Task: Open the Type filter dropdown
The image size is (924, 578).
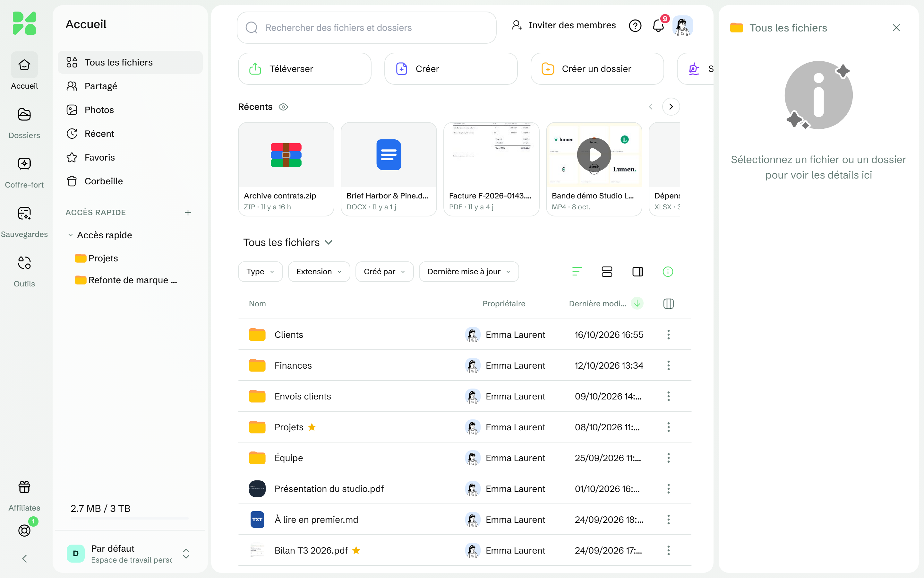Action: [261, 272]
